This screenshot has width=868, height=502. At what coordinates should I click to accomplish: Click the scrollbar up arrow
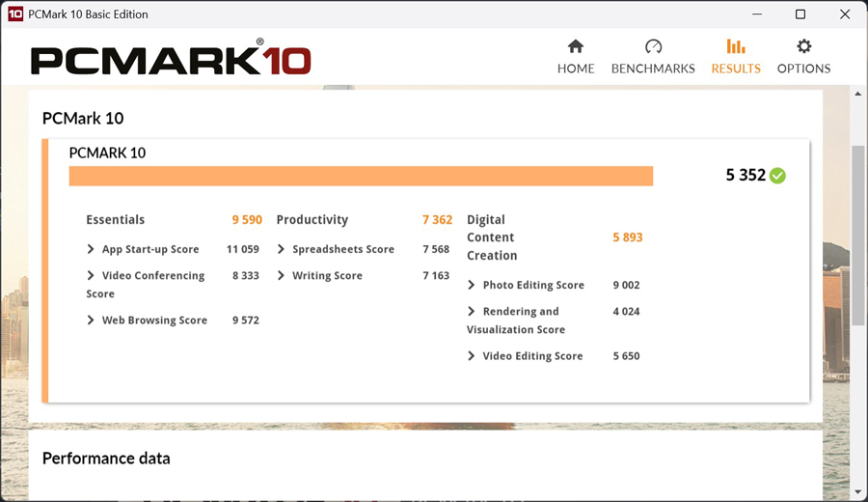pos(858,94)
